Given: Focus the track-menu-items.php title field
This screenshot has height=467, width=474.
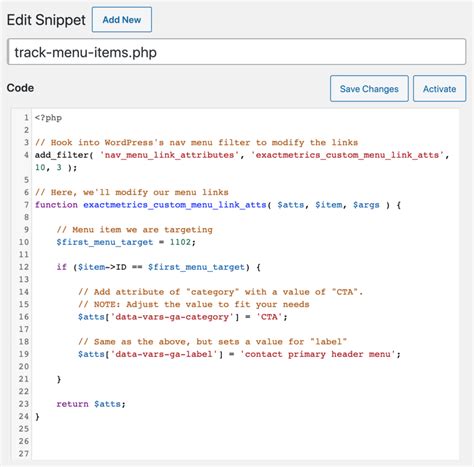Looking at the screenshot, I should [x=237, y=52].
